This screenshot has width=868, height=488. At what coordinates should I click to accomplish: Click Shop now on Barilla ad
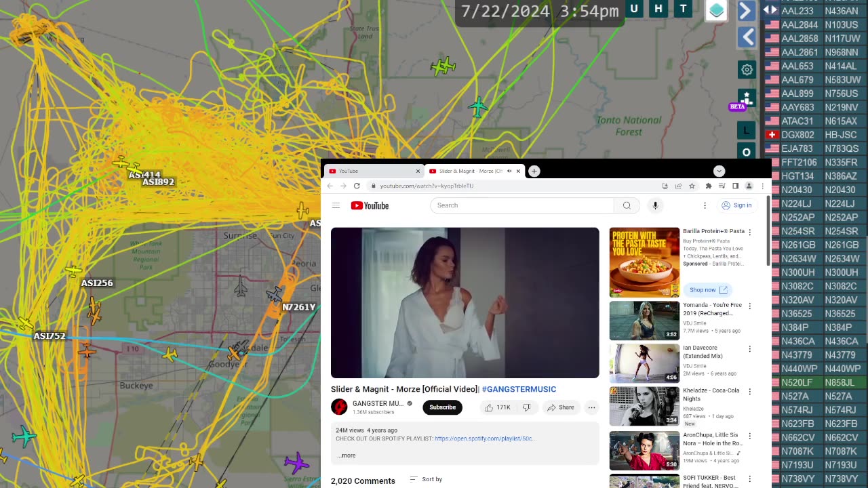pyautogui.click(x=707, y=290)
